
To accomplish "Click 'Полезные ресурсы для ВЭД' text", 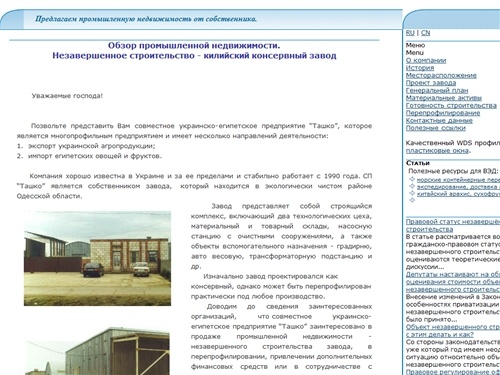I will click(x=453, y=171).
